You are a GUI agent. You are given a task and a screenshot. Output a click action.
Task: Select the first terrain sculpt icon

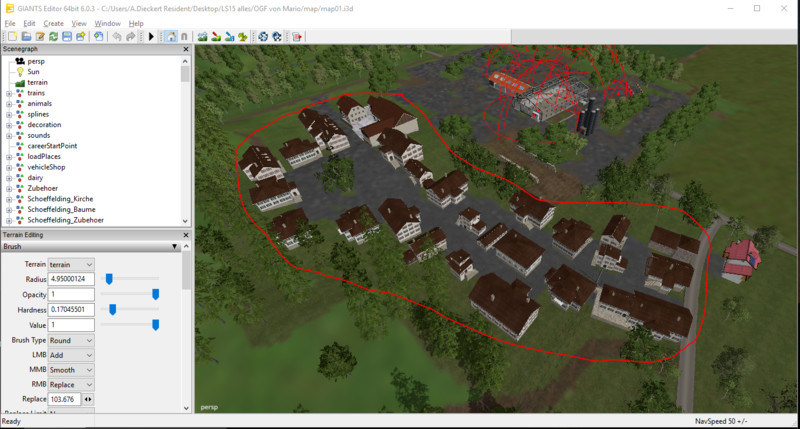[x=202, y=36]
